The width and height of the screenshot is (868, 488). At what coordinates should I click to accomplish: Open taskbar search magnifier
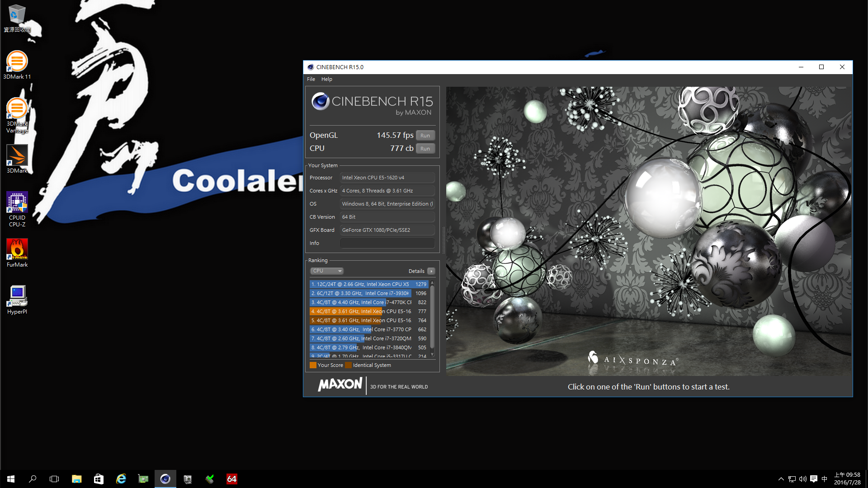click(33, 479)
